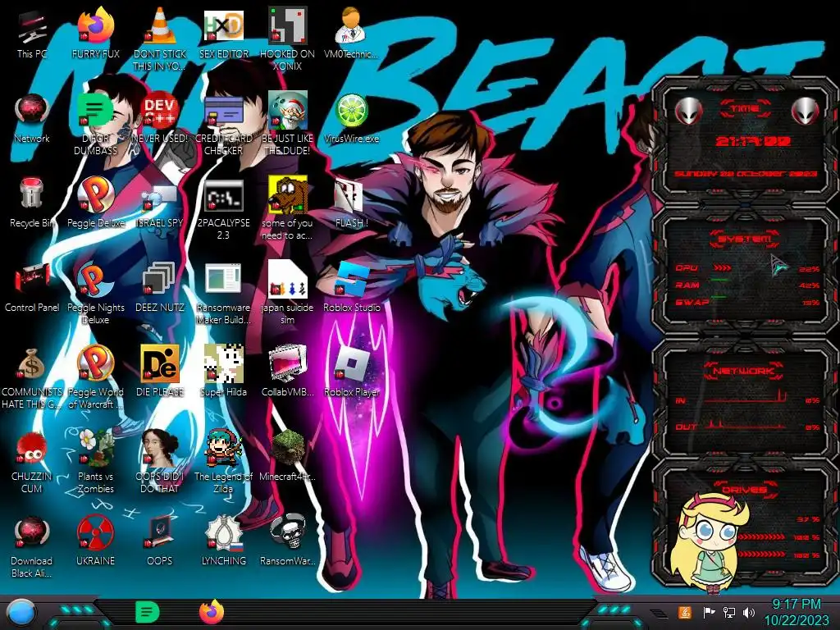The width and height of the screenshot is (840, 630).
Task: Click the orange tray icon
Action: pyautogui.click(x=685, y=612)
